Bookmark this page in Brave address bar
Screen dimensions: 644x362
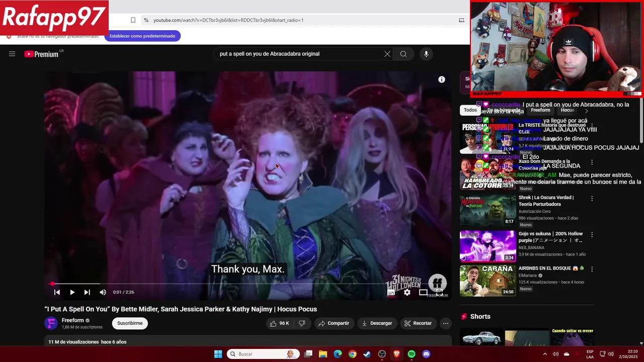[133, 20]
